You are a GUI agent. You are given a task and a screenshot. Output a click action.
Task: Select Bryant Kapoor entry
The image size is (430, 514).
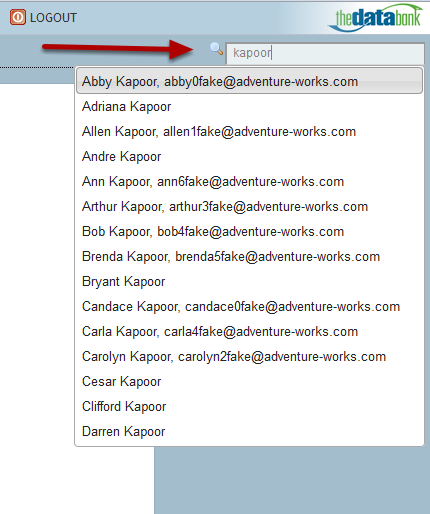249,282
